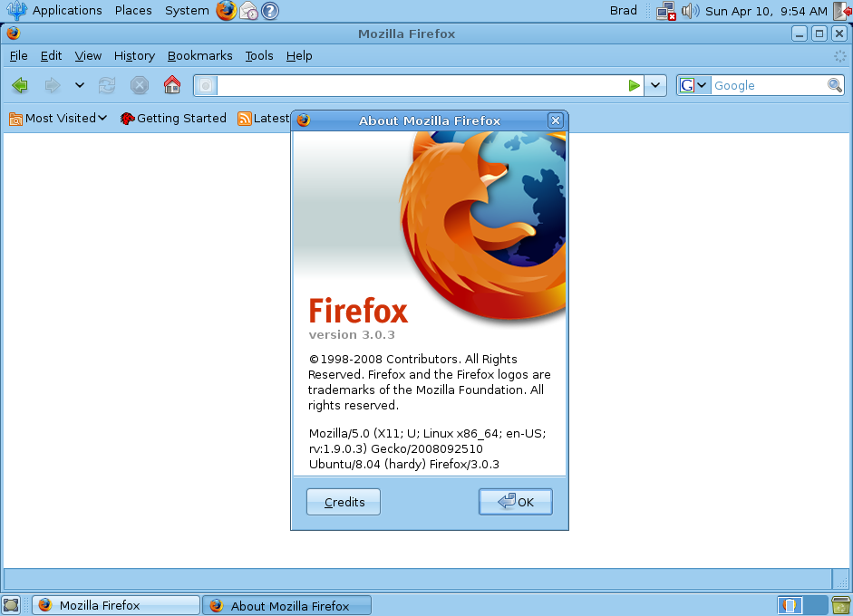This screenshot has height=616, width=853.
Task: Click the Show Desktop icon
Action: point(11,605)
